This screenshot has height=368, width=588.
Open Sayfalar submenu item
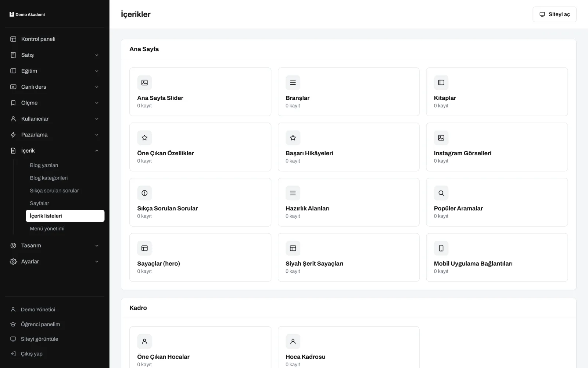coord(65,203)
